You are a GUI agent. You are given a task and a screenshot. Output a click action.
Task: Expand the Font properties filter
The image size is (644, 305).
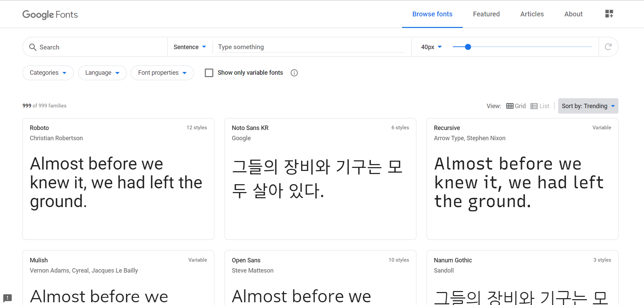click(x=162, y=73)
